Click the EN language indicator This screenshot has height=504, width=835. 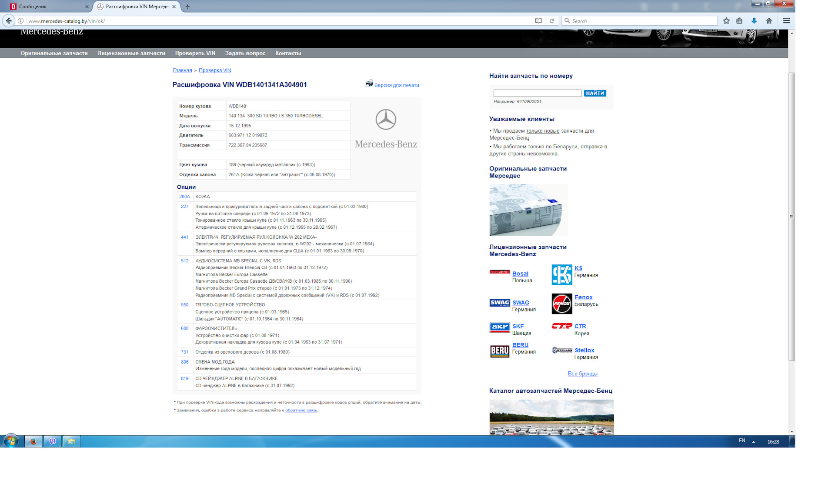coord(742,441)
